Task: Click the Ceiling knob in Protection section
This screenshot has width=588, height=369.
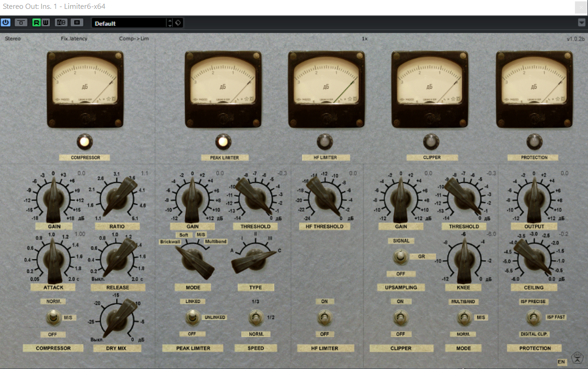Action: pos(534,257)
